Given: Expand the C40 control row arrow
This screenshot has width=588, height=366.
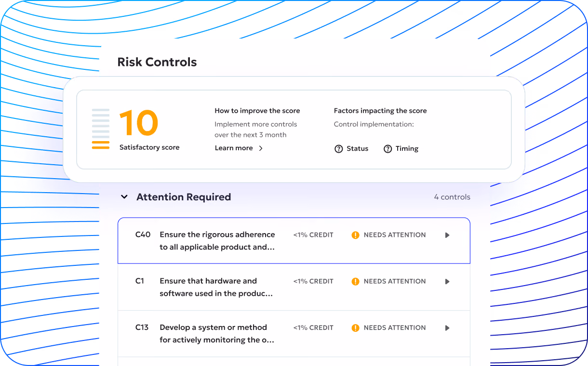Looking at the screenshot, I should [x=447, y=235].
